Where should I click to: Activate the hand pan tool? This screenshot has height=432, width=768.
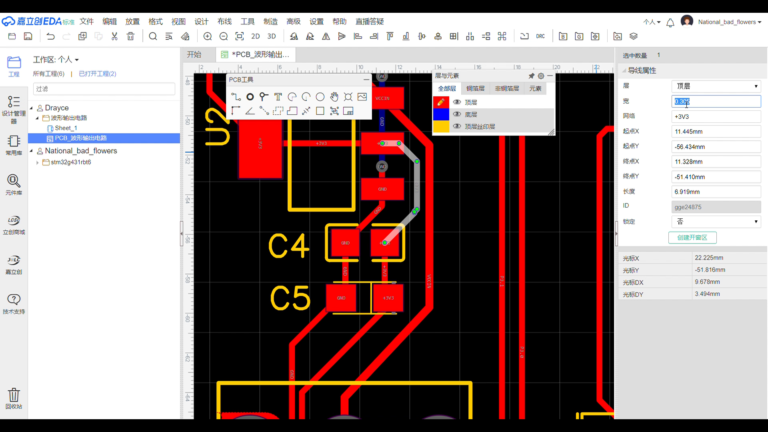pyautogui.click(x=334, y=97)
